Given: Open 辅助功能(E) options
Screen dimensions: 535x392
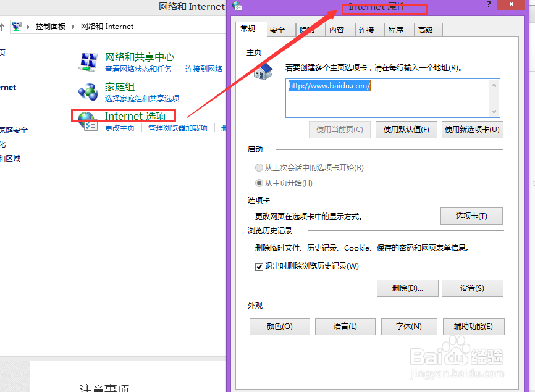Looking at the screenshot, I should click(x=473, y=327).
